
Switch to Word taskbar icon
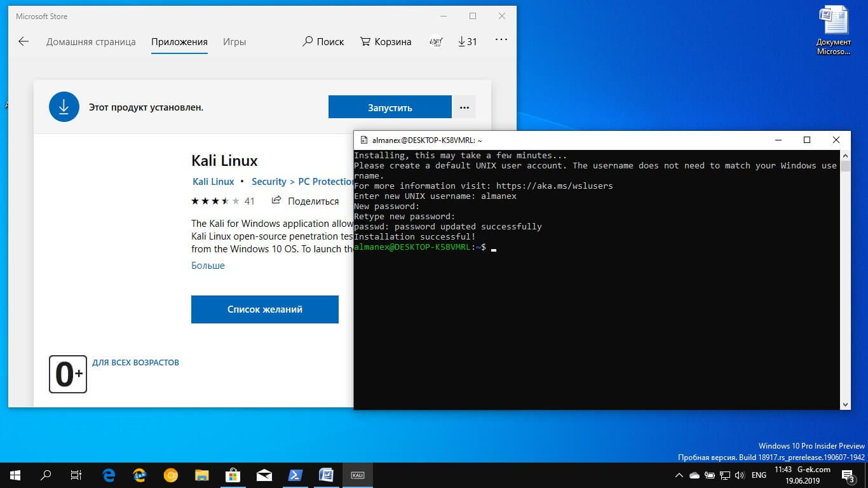tap(326, 475)
